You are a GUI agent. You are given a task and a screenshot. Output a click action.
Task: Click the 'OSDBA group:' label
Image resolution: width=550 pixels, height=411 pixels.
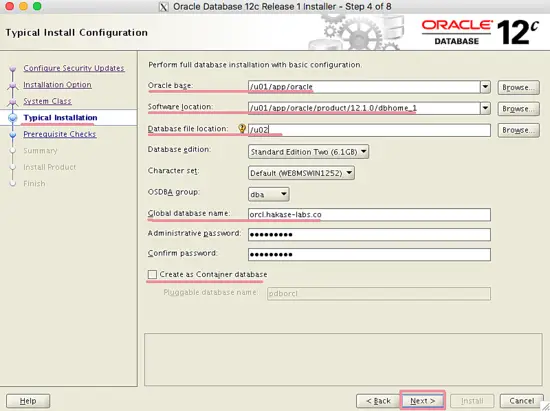tap(174, 192)
